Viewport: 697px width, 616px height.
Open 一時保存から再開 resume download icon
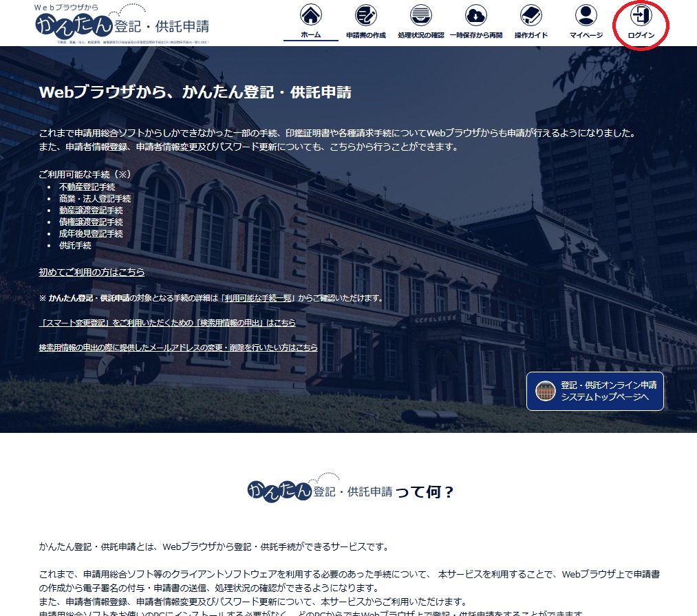[475, 14]
